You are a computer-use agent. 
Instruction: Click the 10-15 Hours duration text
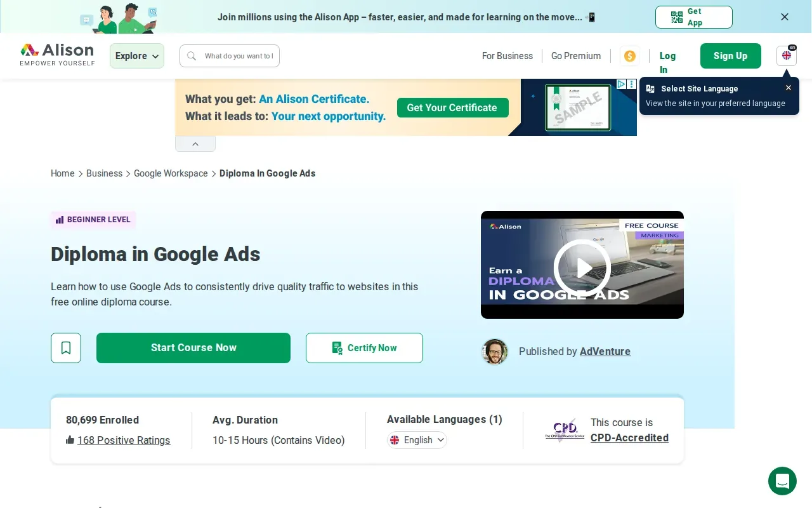click(x=278, y=440)
